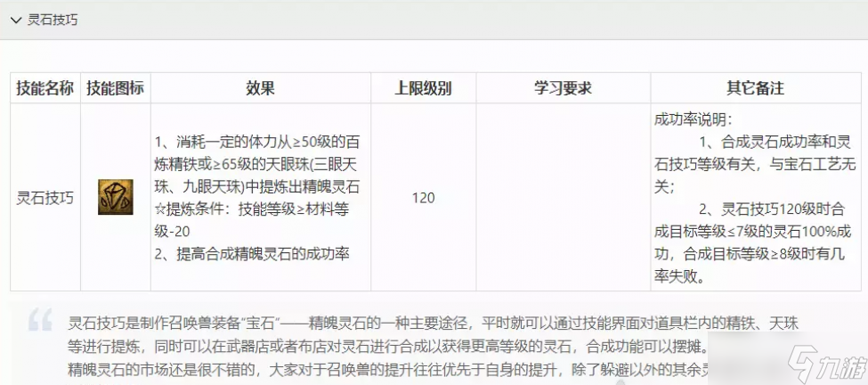Viewport: 868px width, 385px height.
Task: Click the large quotation mark icon
Action: tap(40, 320)
